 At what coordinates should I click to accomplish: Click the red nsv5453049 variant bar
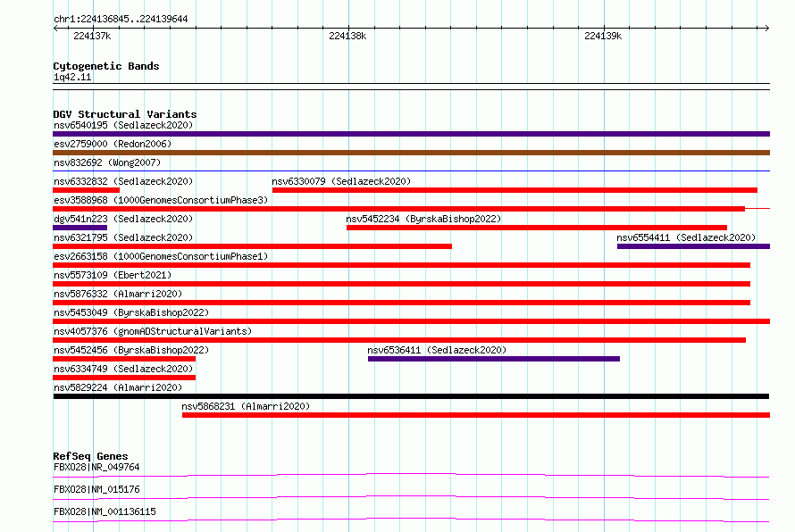pyautogui.click(x=411, y=321)
